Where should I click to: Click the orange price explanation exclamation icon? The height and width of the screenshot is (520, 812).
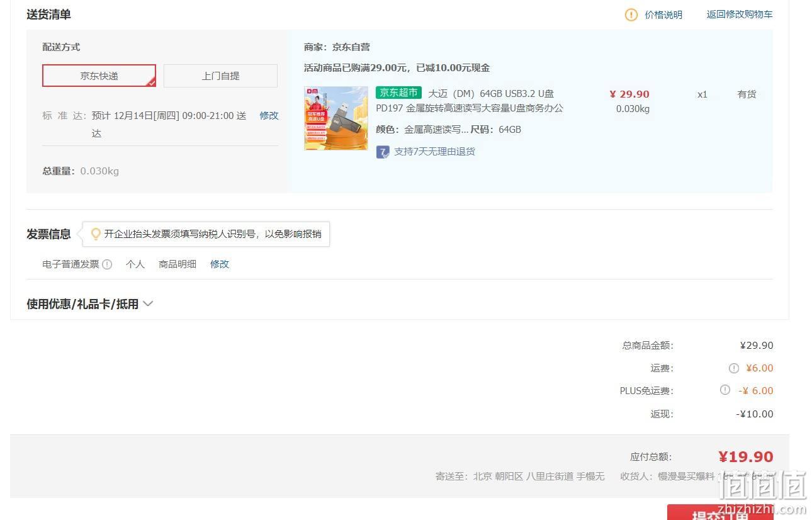tap(631, 14)
